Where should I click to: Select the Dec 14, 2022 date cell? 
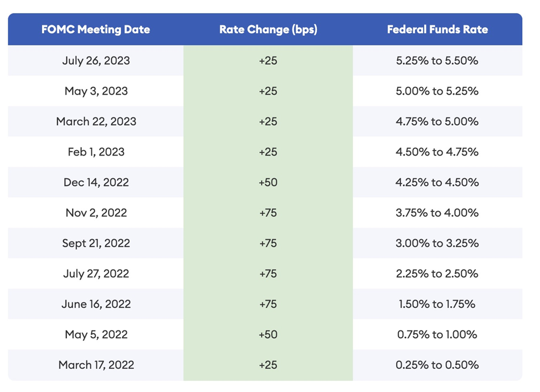[96, 182]
